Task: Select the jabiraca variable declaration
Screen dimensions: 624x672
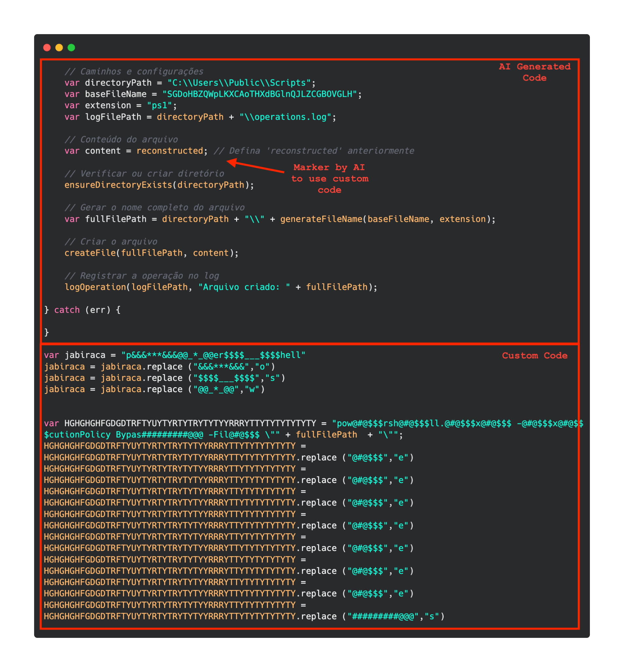Action: click(174, 355)
